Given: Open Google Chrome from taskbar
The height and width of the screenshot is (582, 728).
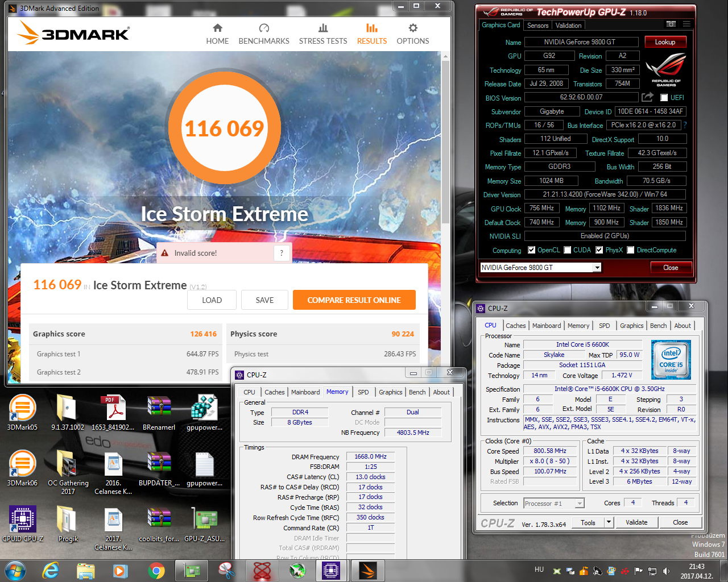Looking at the screenshot, I should (x=156, y=570).
